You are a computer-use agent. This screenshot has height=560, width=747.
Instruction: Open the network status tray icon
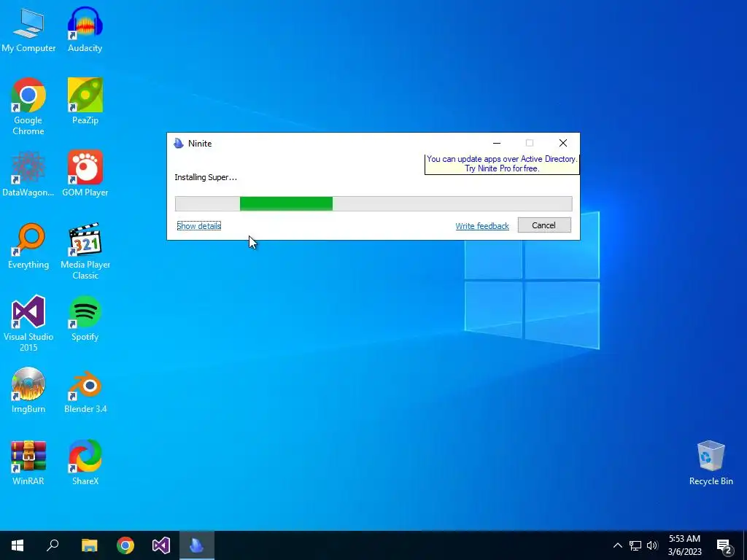pos(635,545)
